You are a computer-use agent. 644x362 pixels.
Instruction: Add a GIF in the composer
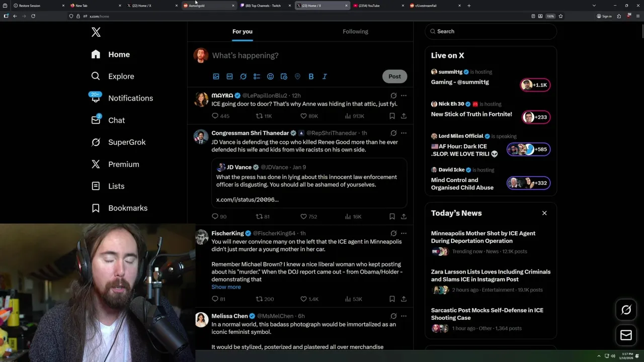pyautogui.click(x=229, y=76)
